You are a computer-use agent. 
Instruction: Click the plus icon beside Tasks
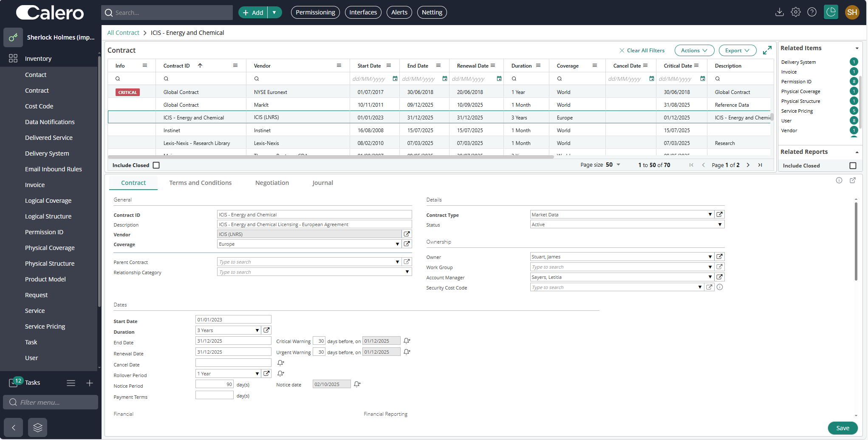(90, 383)
